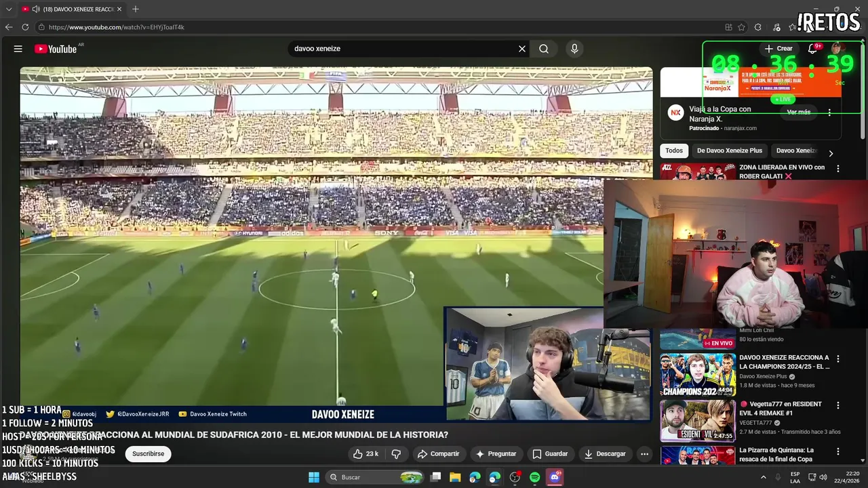Open Discord from taskbar
Image resolution: width=868 pixels, height=488 pixels.
[x=555, y=477]
